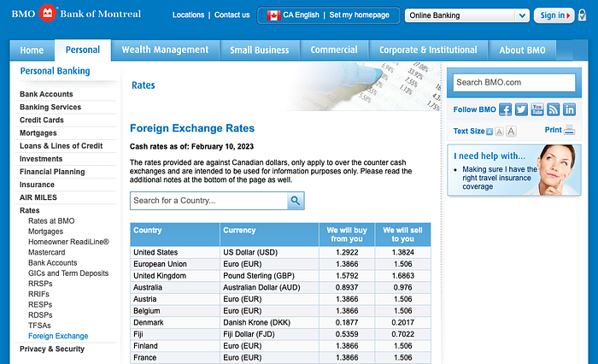Click the Rates sidebar section
Image resolution: width=598 pixels, height=364 pixels.
click(x=29, y=210)
